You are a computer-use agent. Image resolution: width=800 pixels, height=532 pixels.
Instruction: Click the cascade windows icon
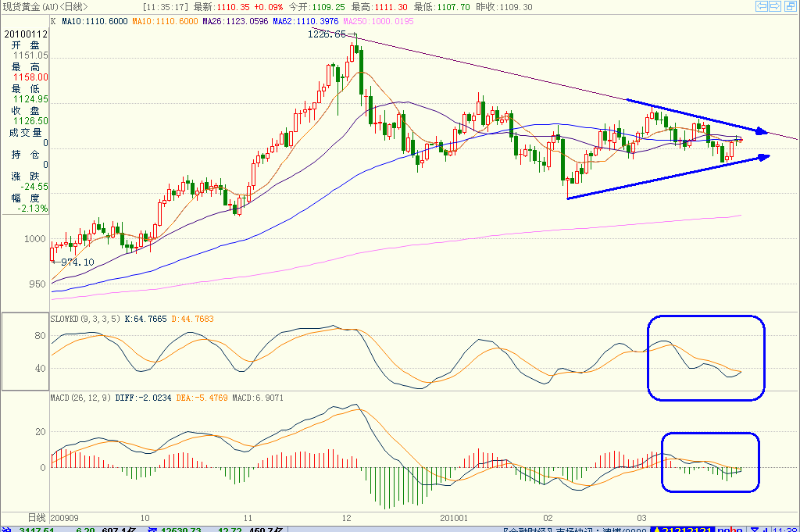tap(789, 6)
